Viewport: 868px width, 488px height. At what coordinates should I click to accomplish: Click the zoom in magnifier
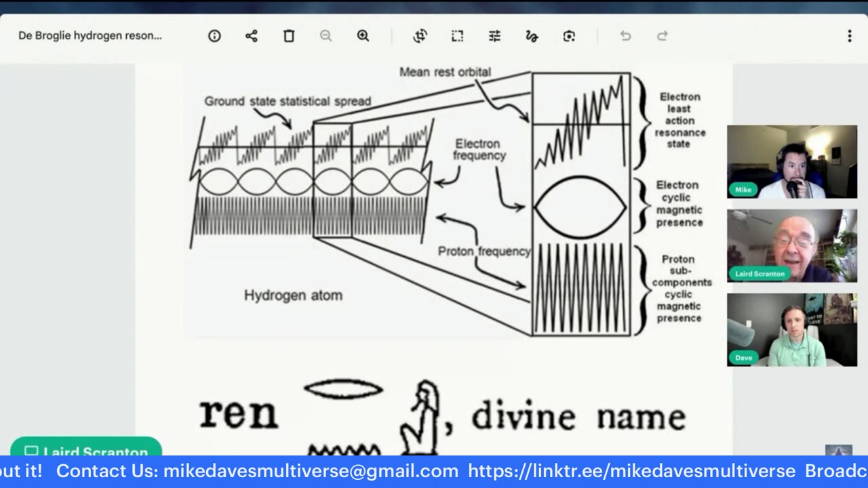pyautogui.click(x=363, y=36)
